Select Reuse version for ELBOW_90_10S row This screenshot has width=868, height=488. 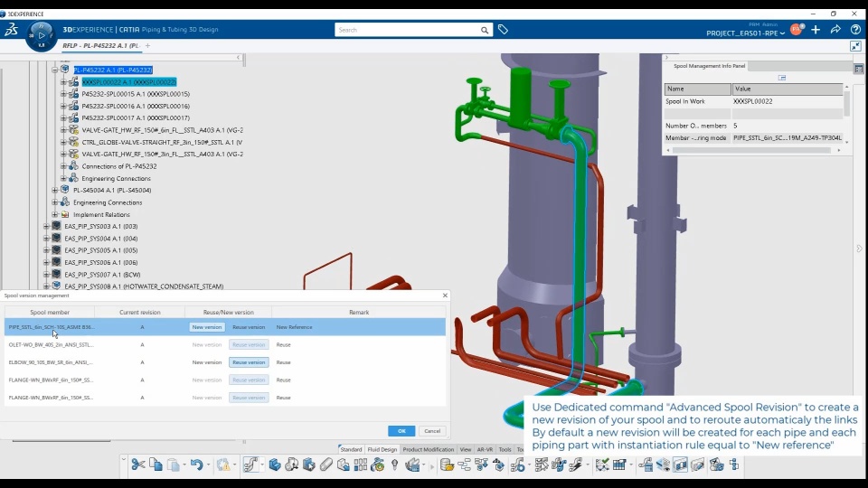[249, 362]
